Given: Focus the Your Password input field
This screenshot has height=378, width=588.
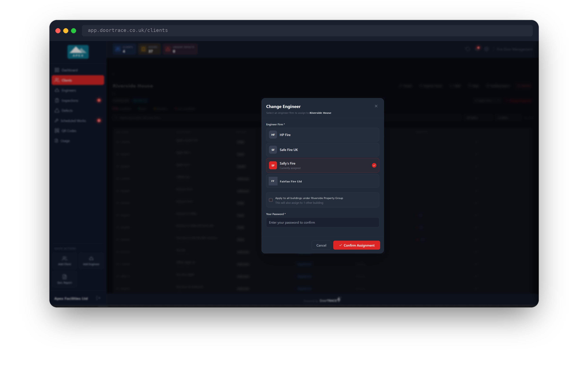Looking at the screenshot, I should point(322,222).
